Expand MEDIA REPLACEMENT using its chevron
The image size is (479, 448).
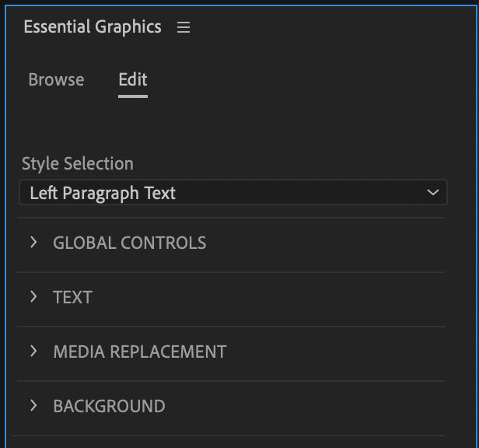click(x=33, y=352)
